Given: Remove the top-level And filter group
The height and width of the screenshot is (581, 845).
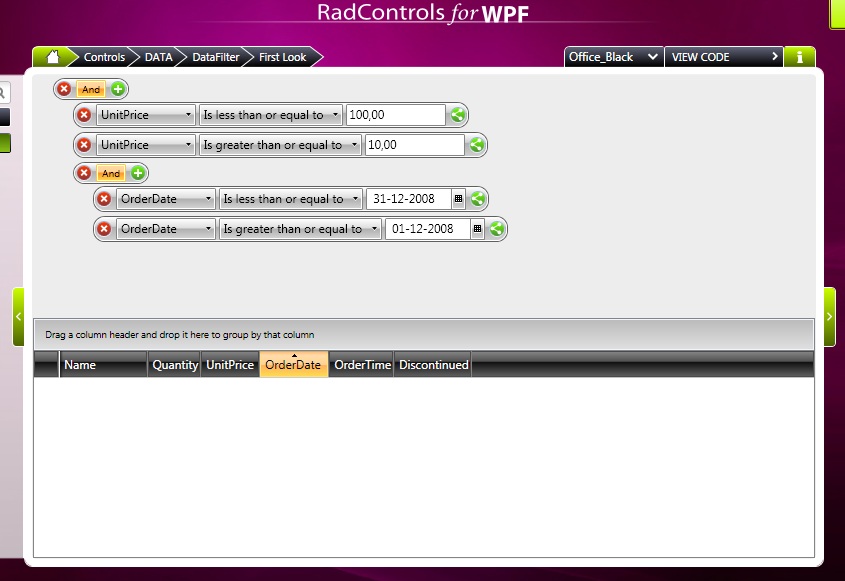Looking at the screenshot, I should pyautogui.click(x=64, y=89).
